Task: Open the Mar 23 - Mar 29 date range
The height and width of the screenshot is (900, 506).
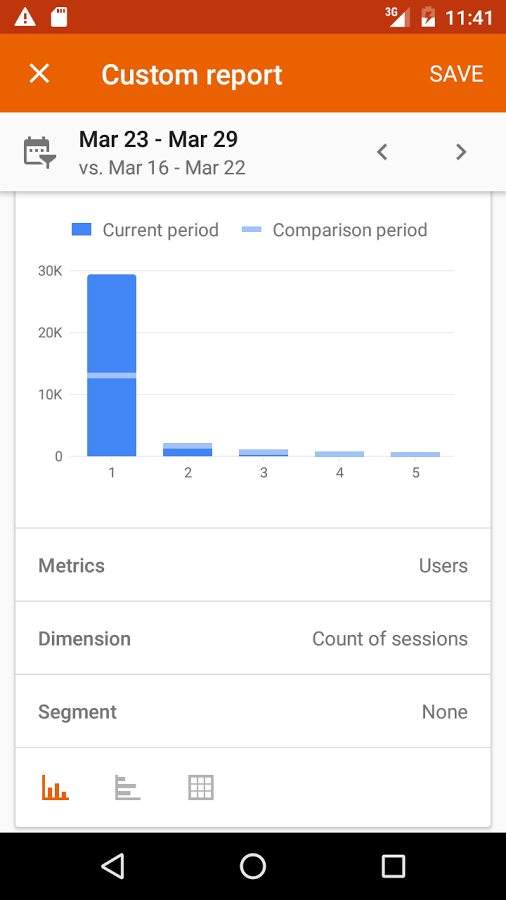Action: coord(159,139)
